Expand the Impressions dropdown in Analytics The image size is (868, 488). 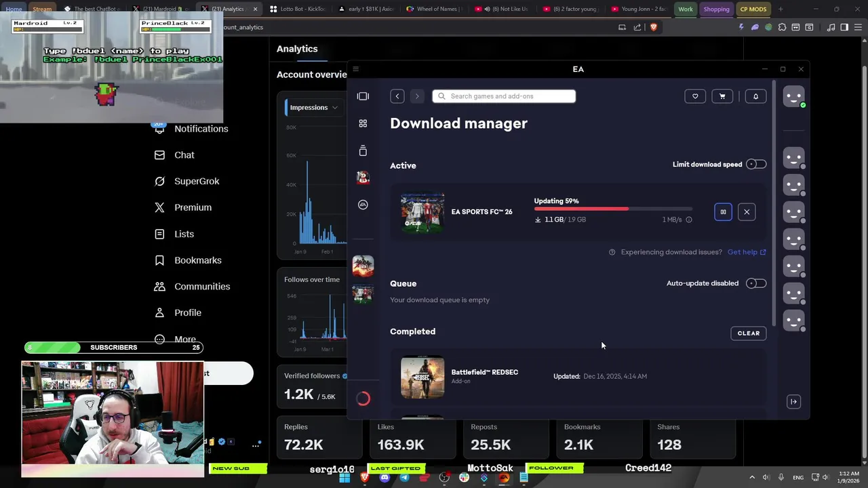(x=314, y=108)
